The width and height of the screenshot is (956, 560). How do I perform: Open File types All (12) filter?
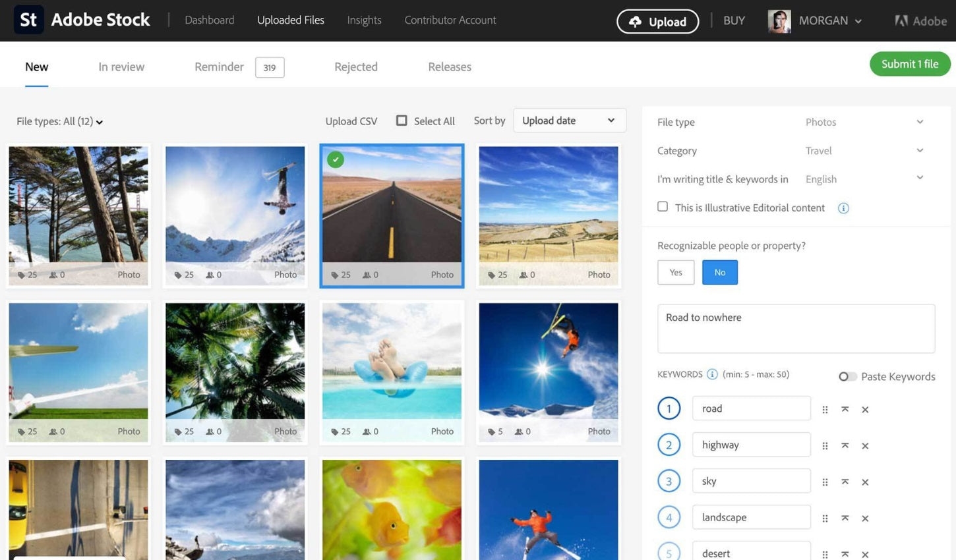point(59,122)
